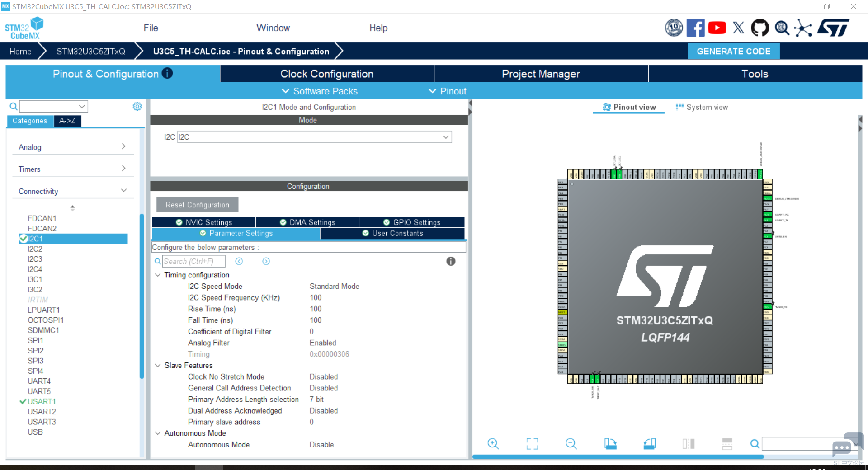The height and width of the screenshot is (470, 868).
Task: Click the pinout horizontal scrollbar
Action: (618, 457)
